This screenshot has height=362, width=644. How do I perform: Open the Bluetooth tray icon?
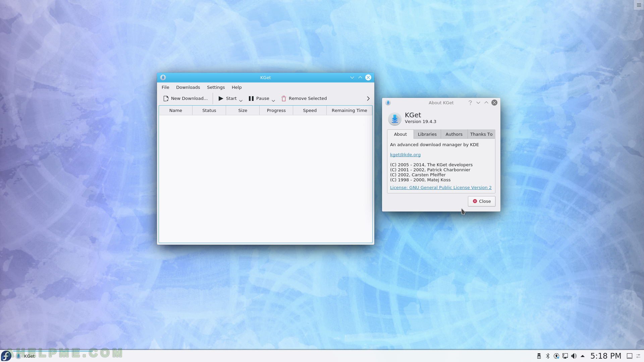click(x=548, y=356)
